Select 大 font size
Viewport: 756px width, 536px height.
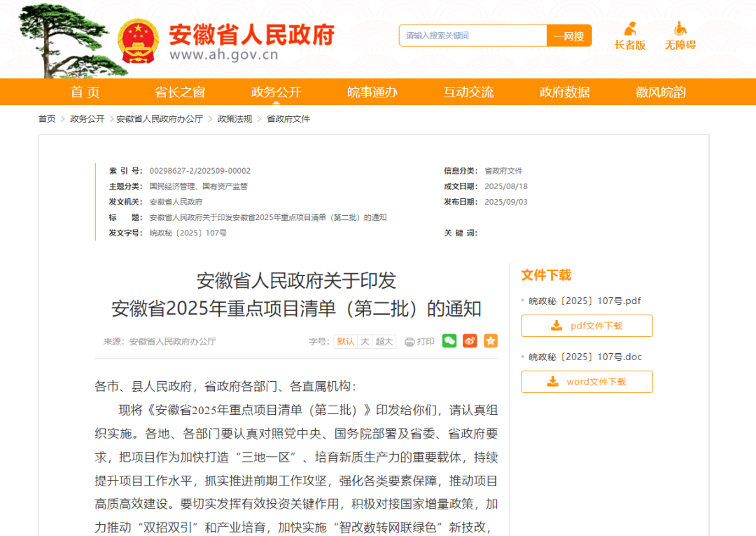click(365, 342)
